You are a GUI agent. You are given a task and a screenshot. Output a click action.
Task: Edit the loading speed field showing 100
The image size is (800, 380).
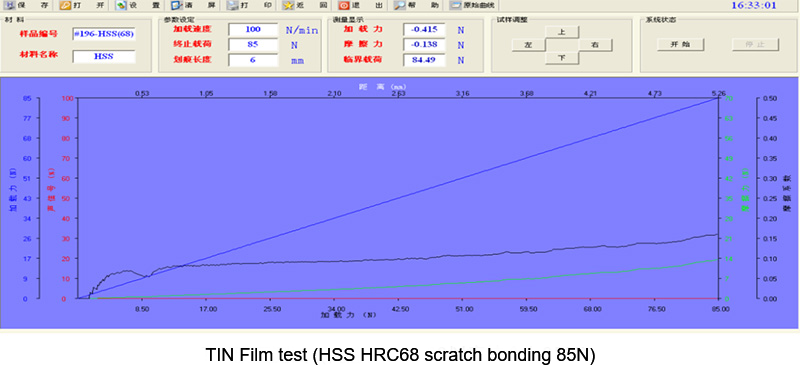click(253, 30)
